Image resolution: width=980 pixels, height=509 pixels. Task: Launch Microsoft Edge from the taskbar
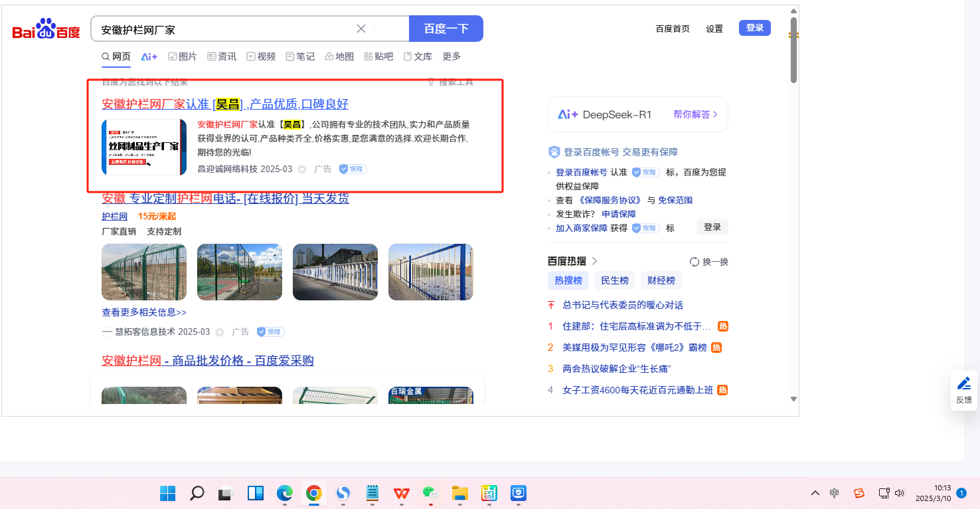[x=285, y=493]
